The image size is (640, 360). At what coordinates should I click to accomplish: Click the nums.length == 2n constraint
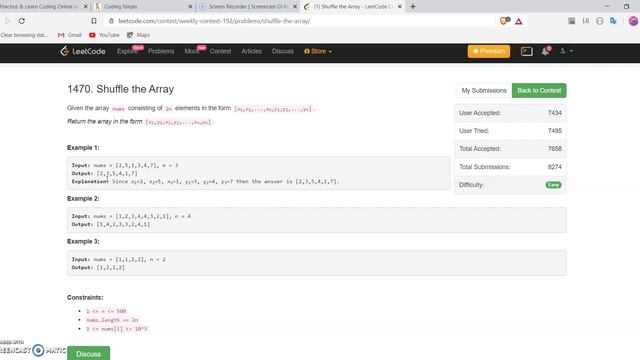click(112, 320)
